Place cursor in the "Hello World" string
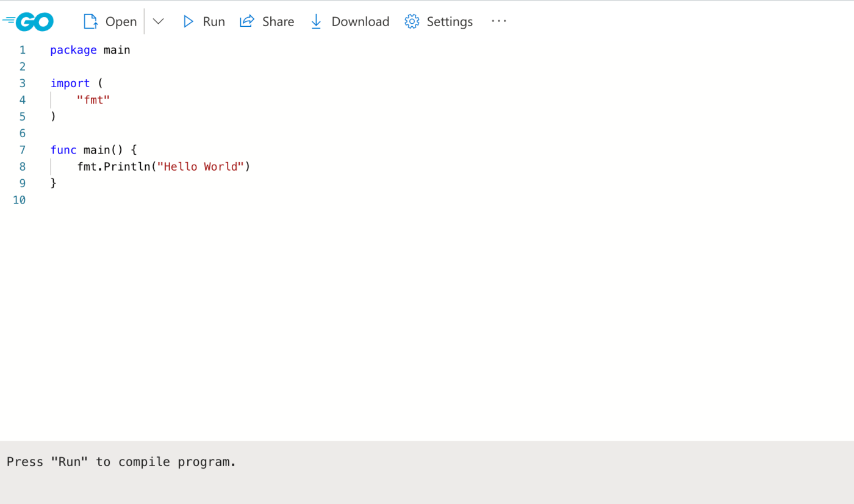The width and height of the screenshot is (854, 504). pos(200,166)
